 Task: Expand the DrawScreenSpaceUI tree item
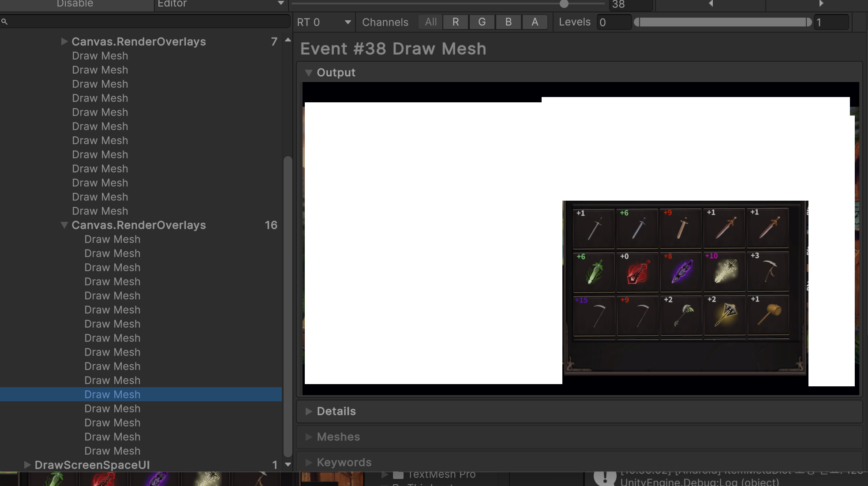27,465
